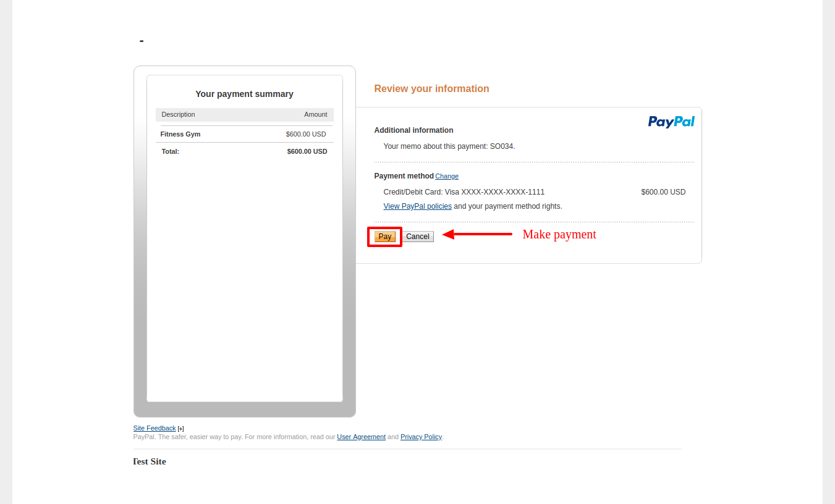Screen dimensions: 835x504
Task: Click the Cancel button
Action: [418, 237]
